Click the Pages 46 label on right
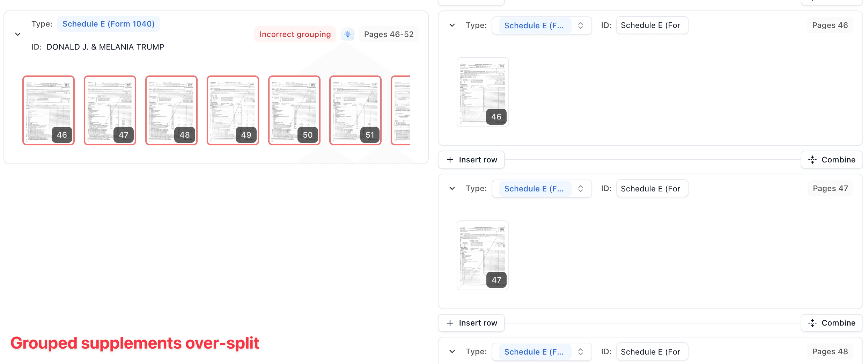The width and height of the screenshot is (868, 364). click(830, 25)
